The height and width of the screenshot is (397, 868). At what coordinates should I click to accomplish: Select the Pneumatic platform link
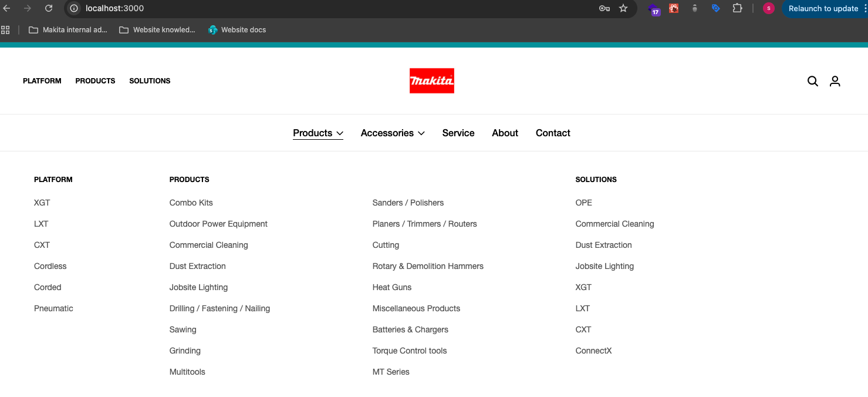pos(53,308)
